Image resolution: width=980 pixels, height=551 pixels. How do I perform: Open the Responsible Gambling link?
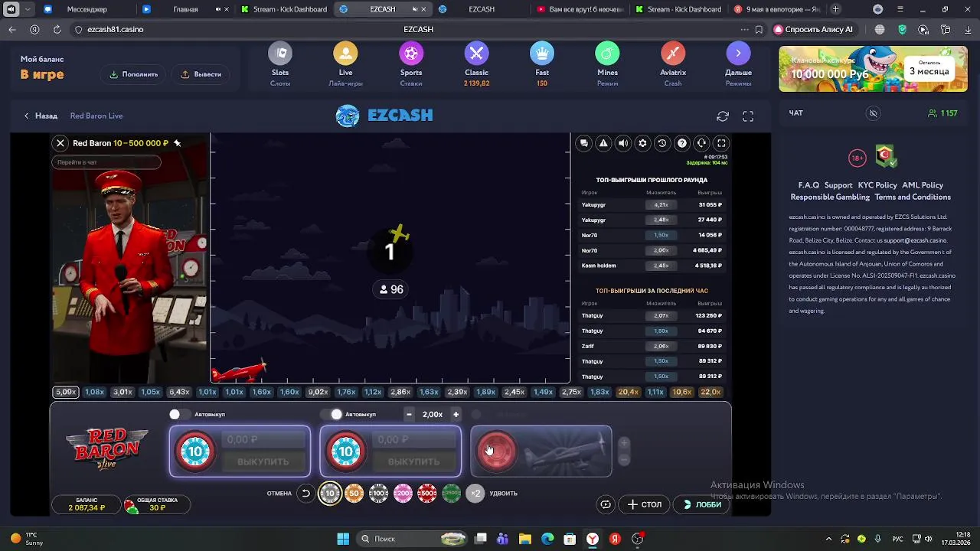(x=830, y=197)
